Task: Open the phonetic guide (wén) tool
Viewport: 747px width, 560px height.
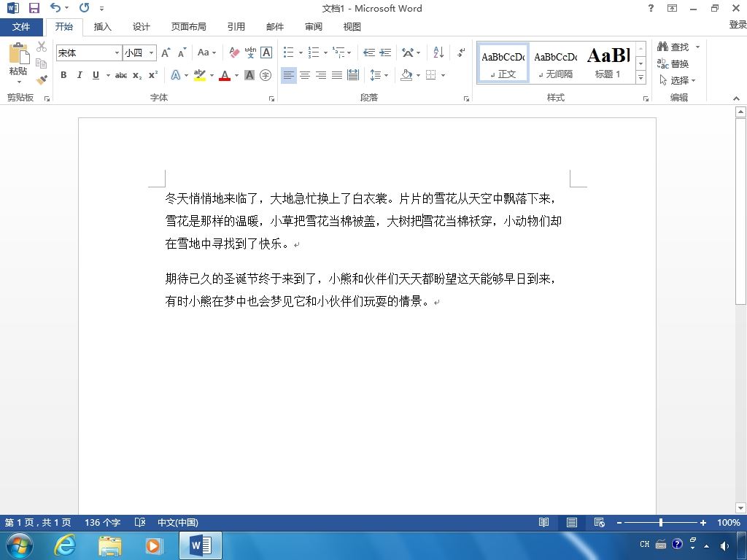Action: tap(250, 52)
